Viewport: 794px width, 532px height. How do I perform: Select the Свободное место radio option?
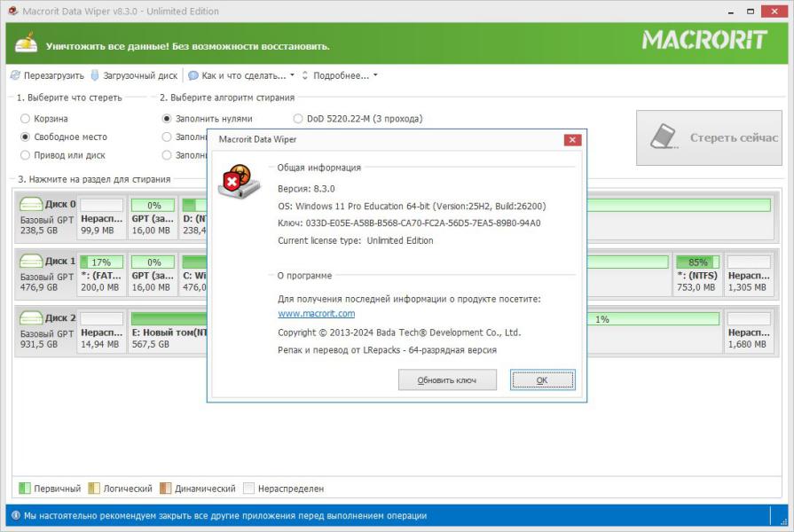point(26,137)
